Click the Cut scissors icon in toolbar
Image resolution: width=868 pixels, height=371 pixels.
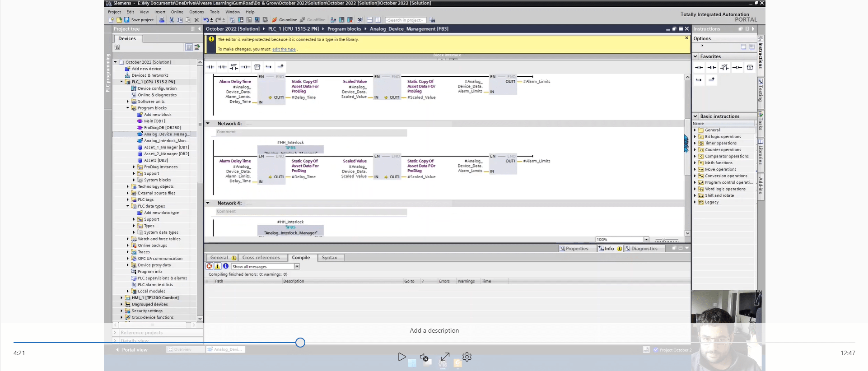(x=172, y=20)
